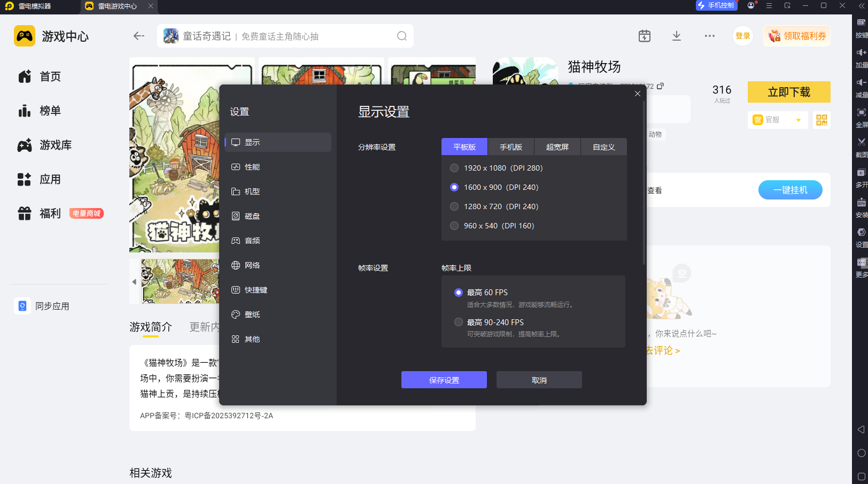Open the calendar/events icon next to downloads
The height and width of the screenshot is (484, 868).
tap(644, 36)
